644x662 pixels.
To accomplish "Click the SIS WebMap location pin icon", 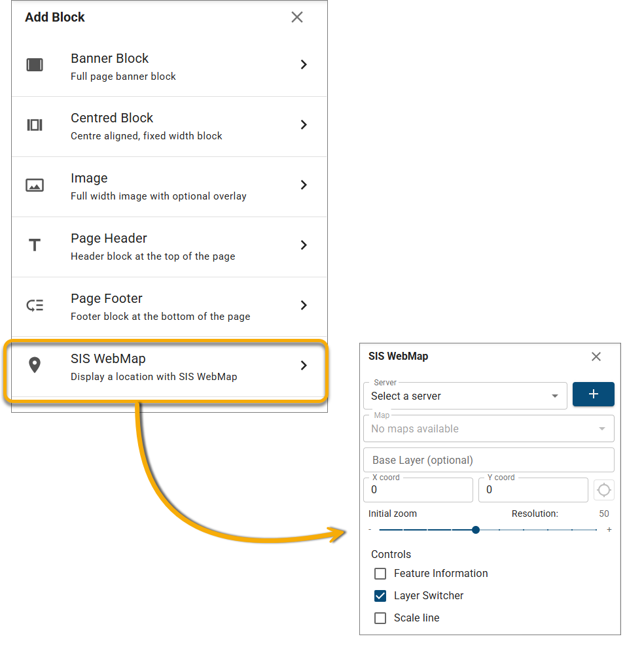I will click(x=35, y=366).
